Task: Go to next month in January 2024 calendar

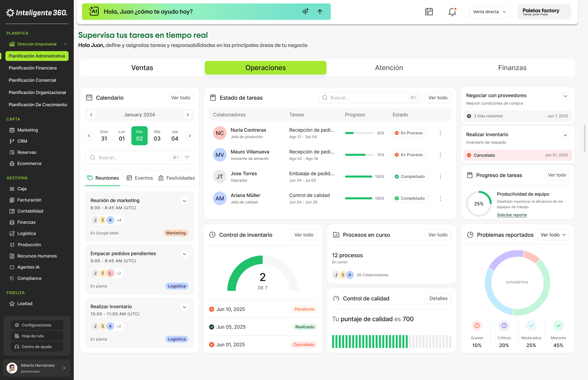Action: click(188, 115)
